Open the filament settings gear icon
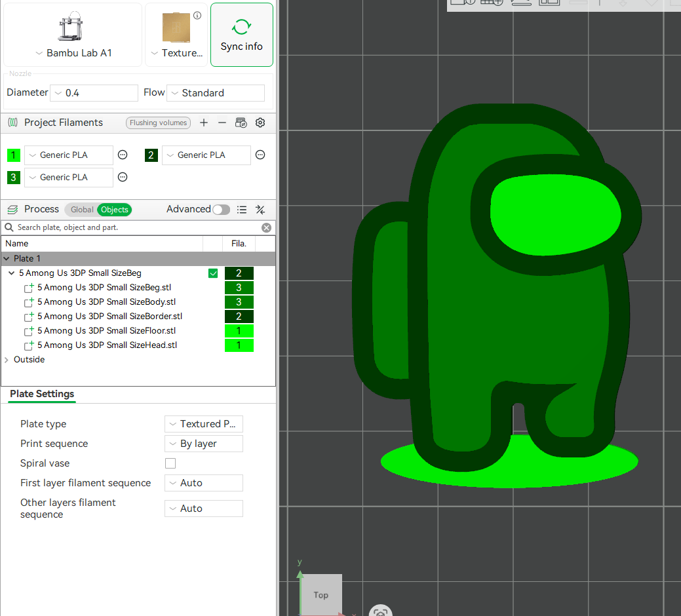681x616 pixels. point(260,123)
